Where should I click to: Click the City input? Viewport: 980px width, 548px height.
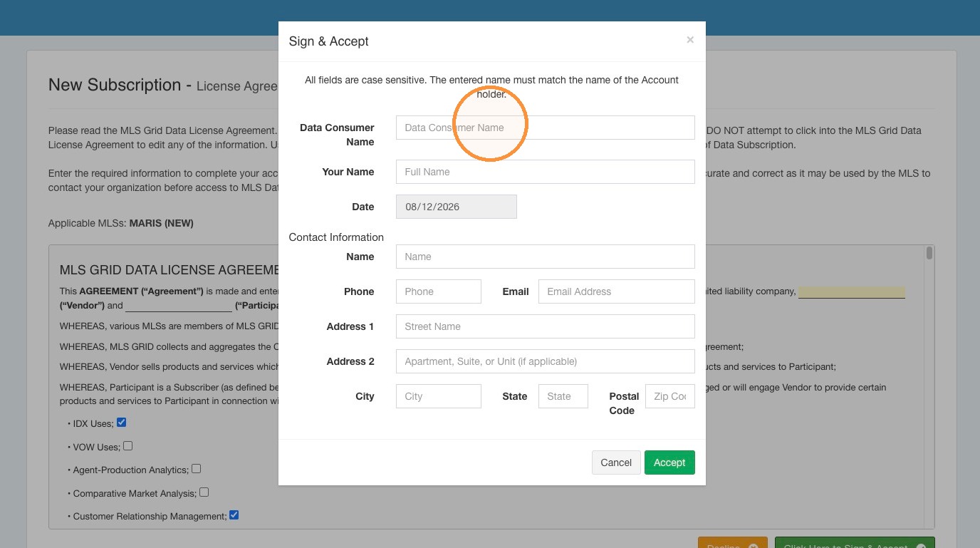pyautogui.click(x=438, y=396)
